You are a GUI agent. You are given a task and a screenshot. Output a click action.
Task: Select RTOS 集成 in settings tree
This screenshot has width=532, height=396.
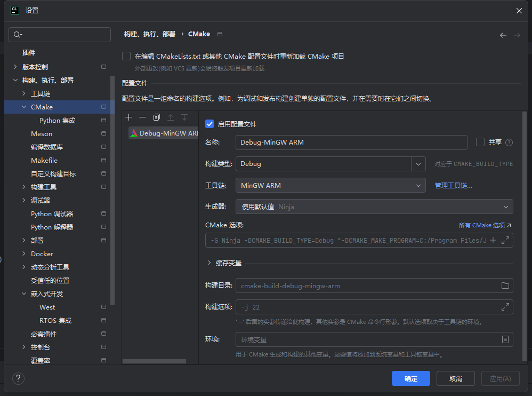coord(55,321)
